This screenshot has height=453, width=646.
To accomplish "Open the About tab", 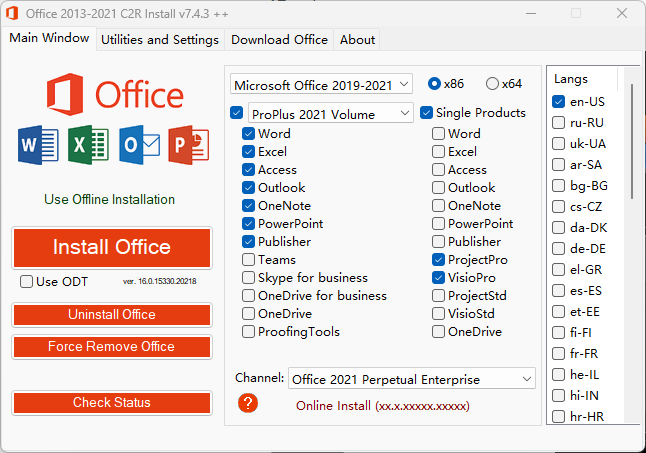I will [x=357, y=40].
